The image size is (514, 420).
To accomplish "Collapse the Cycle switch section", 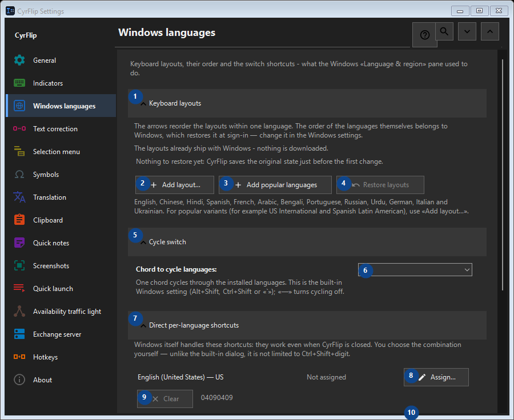I will coord(307,242).
